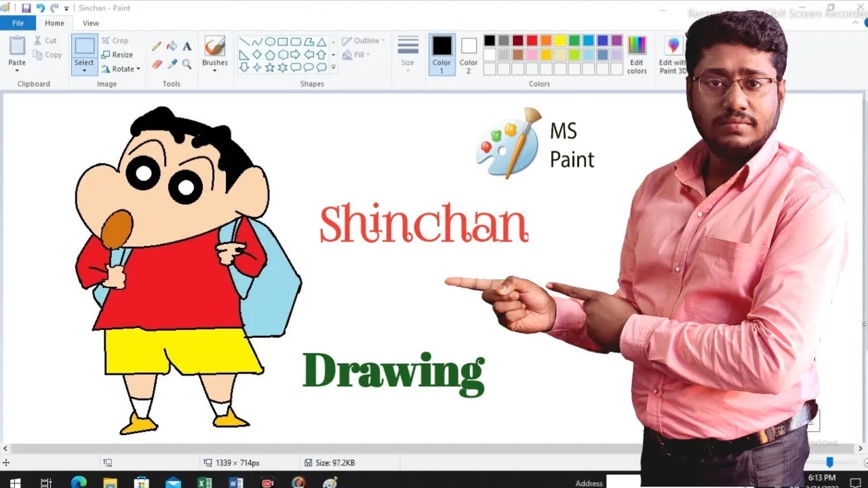
Task: Expand the Shapes gallery more arrow
Action: 334,67
